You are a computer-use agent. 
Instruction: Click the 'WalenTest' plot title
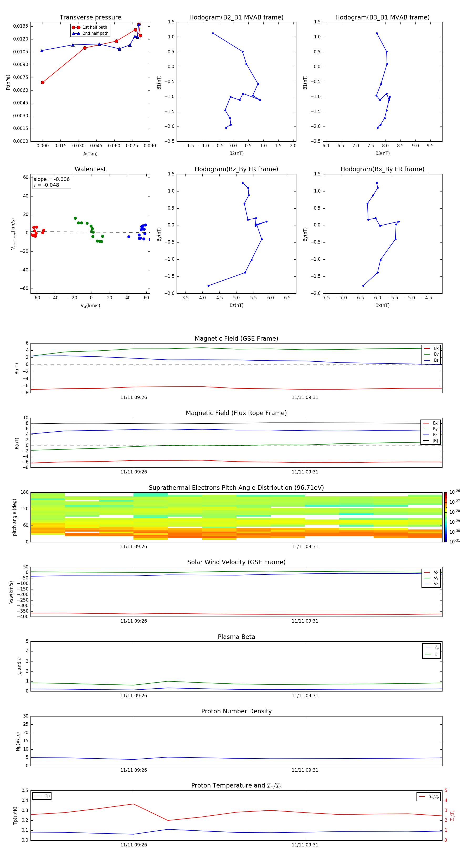[90, 169]
